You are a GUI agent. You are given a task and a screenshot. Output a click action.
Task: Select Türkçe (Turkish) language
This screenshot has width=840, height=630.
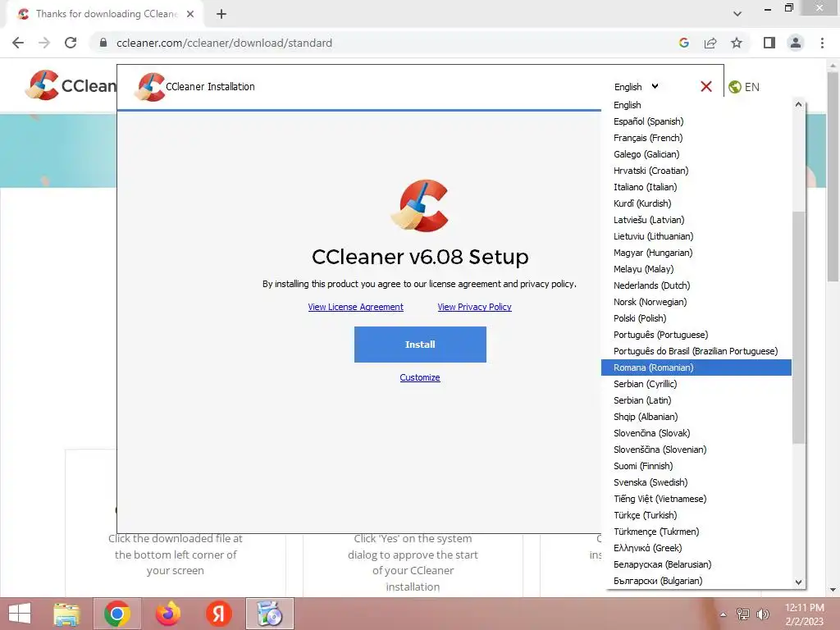(x=696, y=515)
